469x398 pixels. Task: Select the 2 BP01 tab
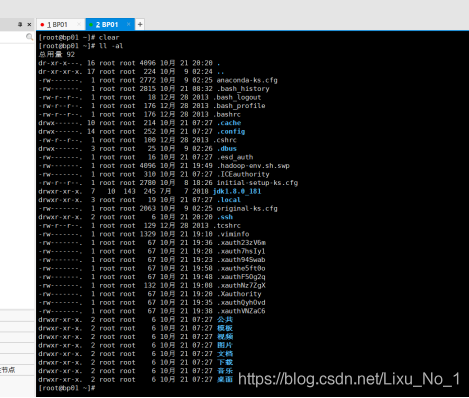point(110,24)
